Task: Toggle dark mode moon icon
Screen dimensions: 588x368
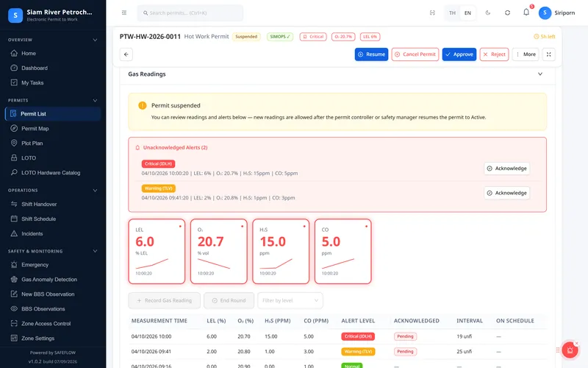Action: (488, 13)
